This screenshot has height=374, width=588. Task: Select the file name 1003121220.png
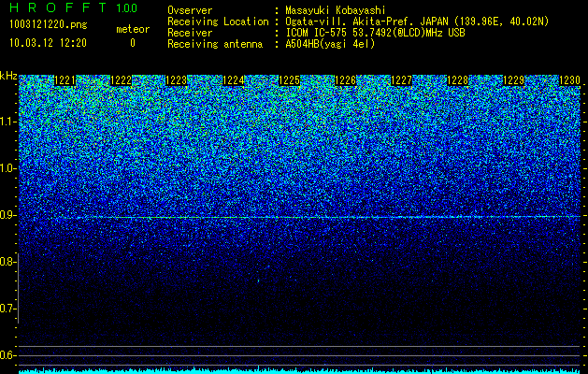pos(49,25)
